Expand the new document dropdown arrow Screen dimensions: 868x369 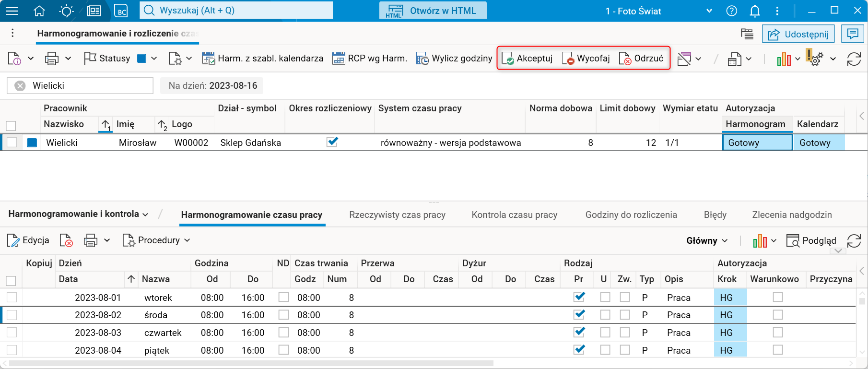(31, 59)
